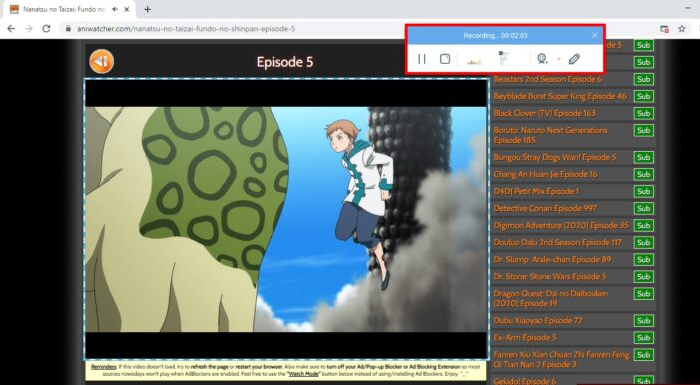Click Sub badge next to Detective Conan
Image resolution: width=700 pixels, height=385 pixels.
(x=643, y=208)
